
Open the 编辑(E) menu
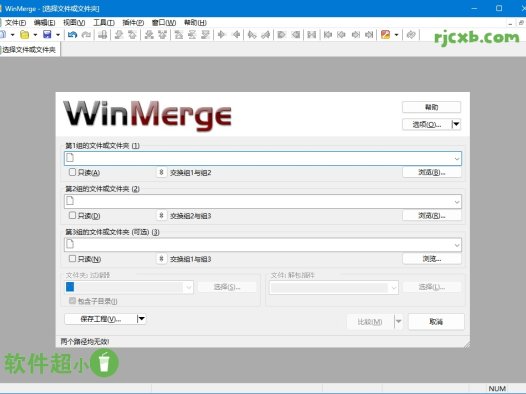click(x=44, y=22)
